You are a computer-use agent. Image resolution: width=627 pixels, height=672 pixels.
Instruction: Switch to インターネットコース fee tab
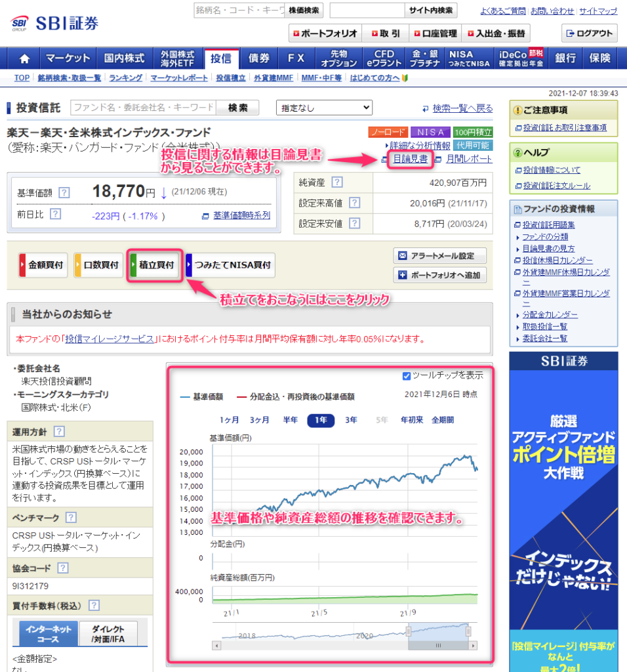click(x=48, y=634)
